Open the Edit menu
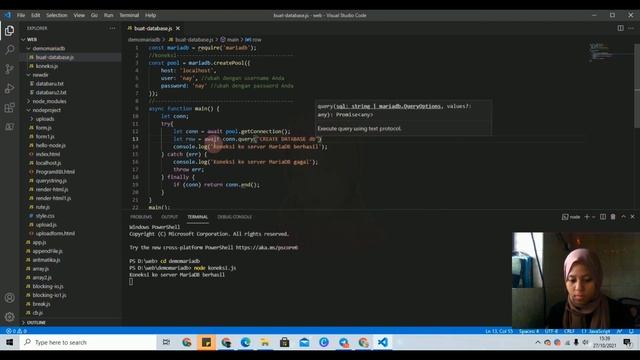 pyautogui.click(x=36, y=15)
